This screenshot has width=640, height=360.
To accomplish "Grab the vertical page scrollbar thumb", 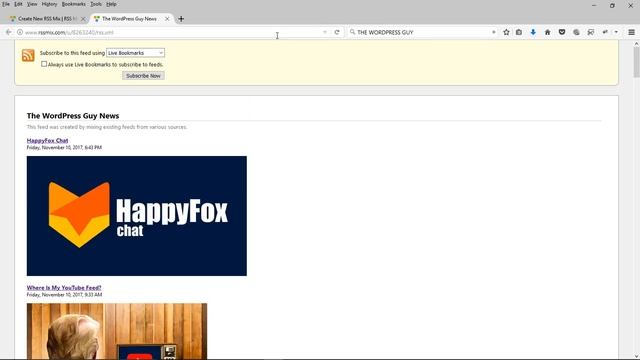I will click(x=636, y=61).
